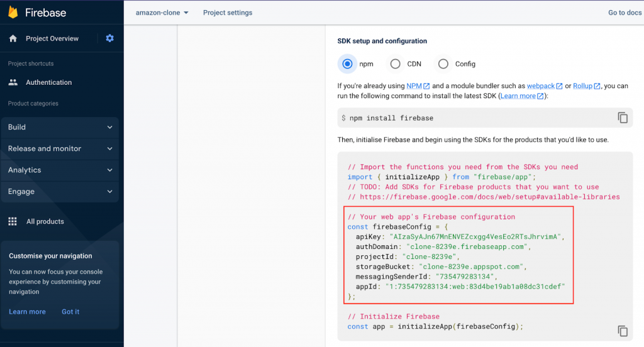Open project settings gear icon
This screenshot has width=644, height=347.
pyautogui.click(x=109, y=38)
